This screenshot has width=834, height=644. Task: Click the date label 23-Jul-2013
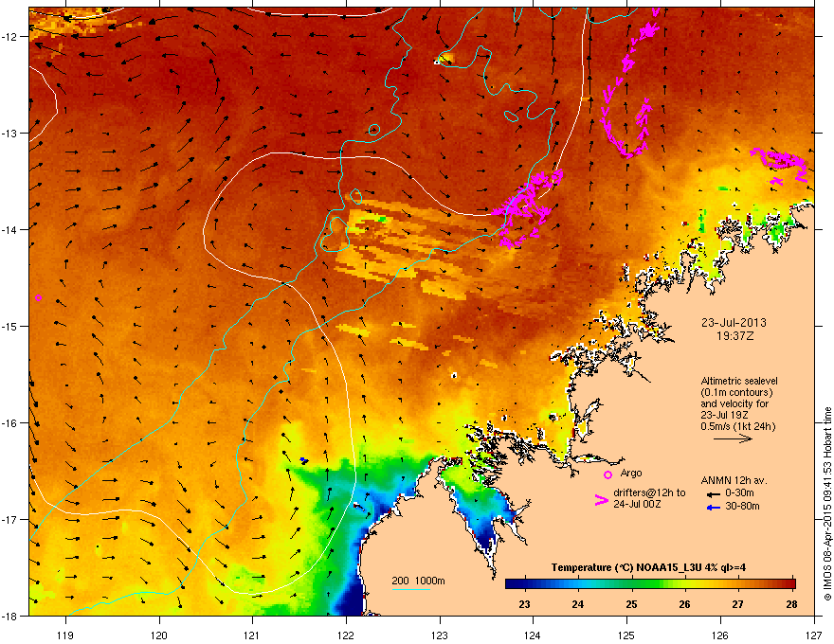coord(734,323)
